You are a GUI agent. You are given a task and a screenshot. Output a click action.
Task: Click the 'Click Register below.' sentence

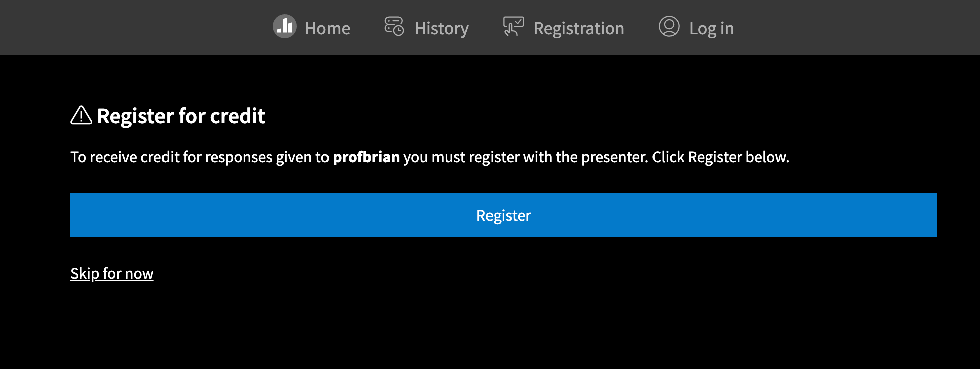click(721, 157)
